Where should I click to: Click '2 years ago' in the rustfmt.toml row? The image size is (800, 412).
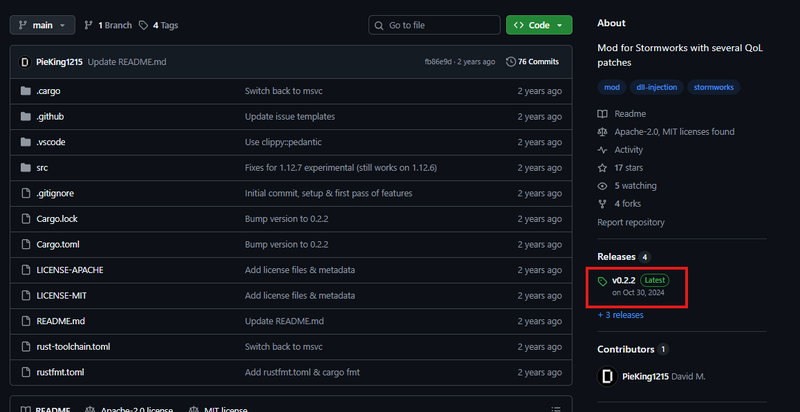pos(540,372)
